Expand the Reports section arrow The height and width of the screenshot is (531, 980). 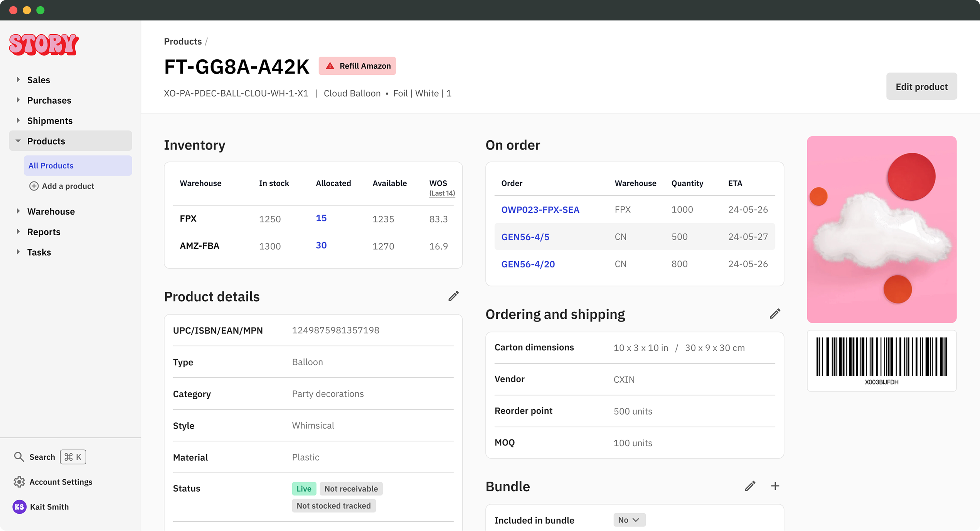18,232
